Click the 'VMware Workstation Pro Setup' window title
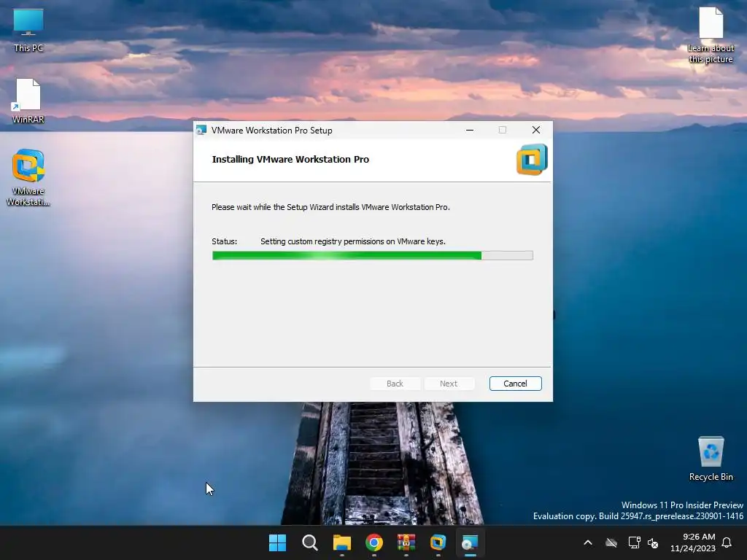 271,130
